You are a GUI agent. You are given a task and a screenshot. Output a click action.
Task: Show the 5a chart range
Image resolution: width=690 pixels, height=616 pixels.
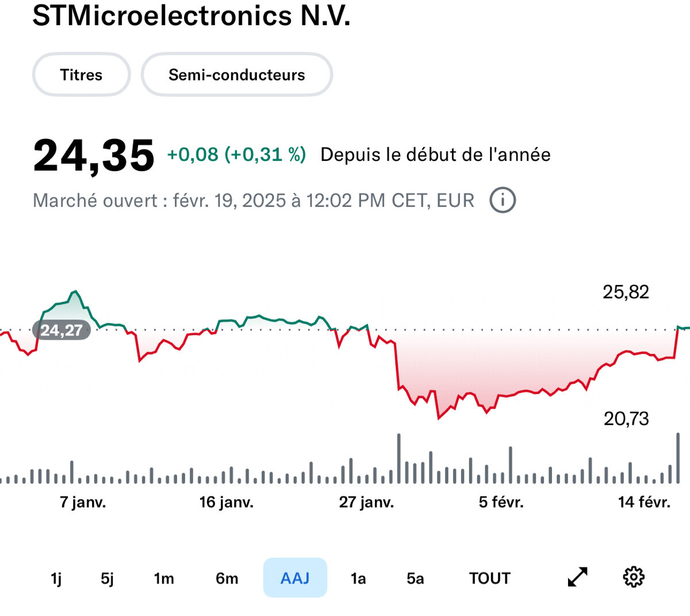tap(415, 578)
